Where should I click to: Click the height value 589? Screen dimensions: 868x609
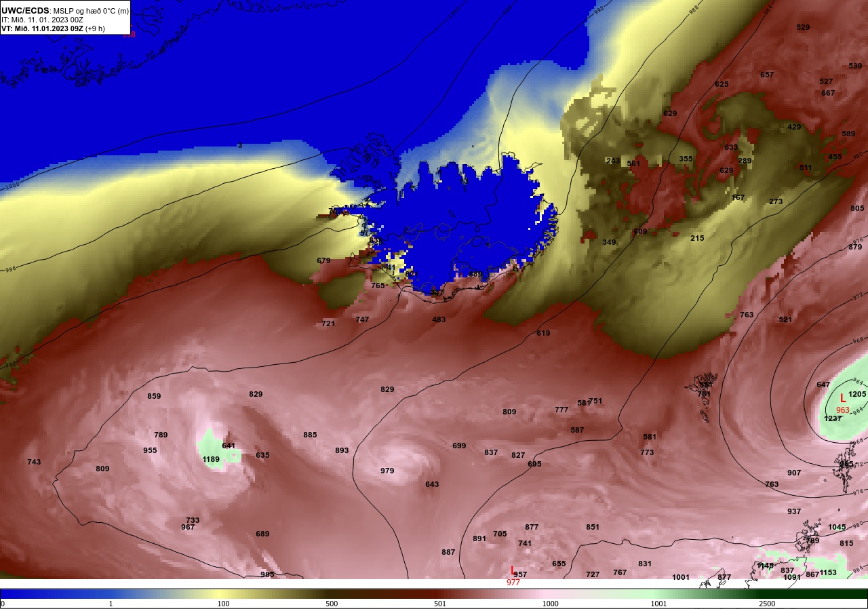848,134
